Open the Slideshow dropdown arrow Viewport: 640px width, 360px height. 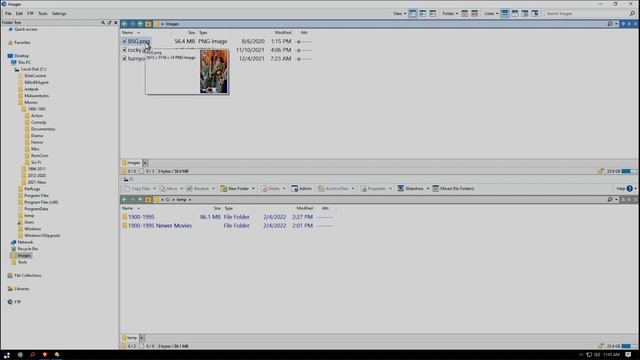pos(428,189)
